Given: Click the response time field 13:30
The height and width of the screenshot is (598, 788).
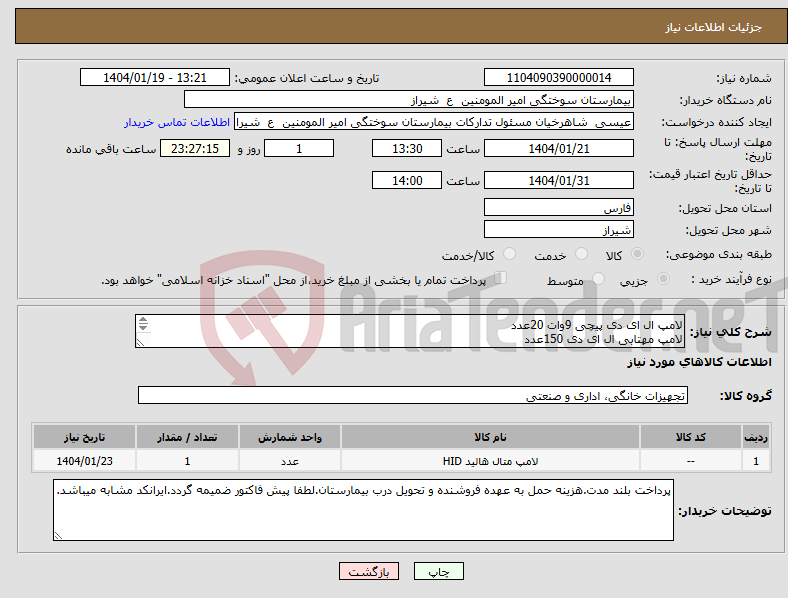Looking at the screenshot, I should [x=407, y=149].
